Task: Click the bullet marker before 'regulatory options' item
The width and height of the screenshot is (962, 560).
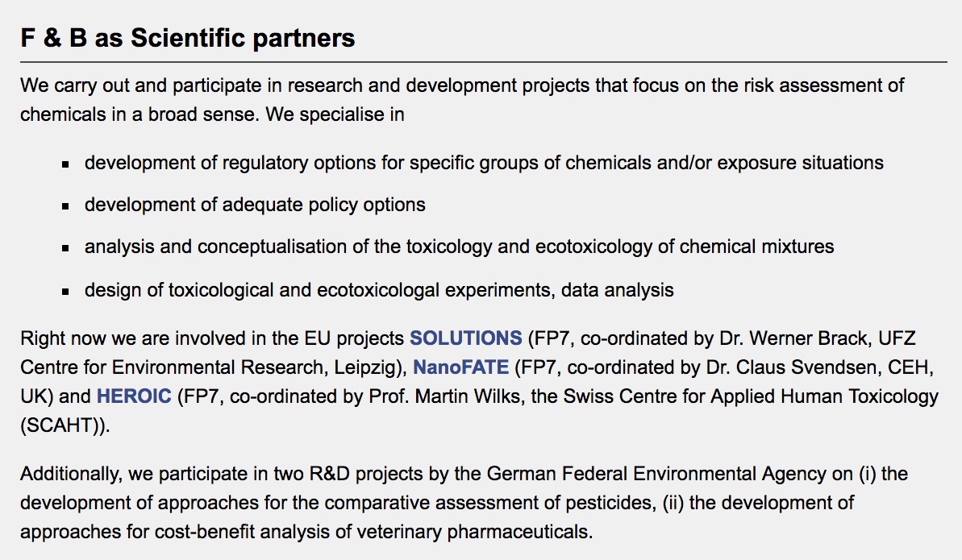Action: point(66,164)
